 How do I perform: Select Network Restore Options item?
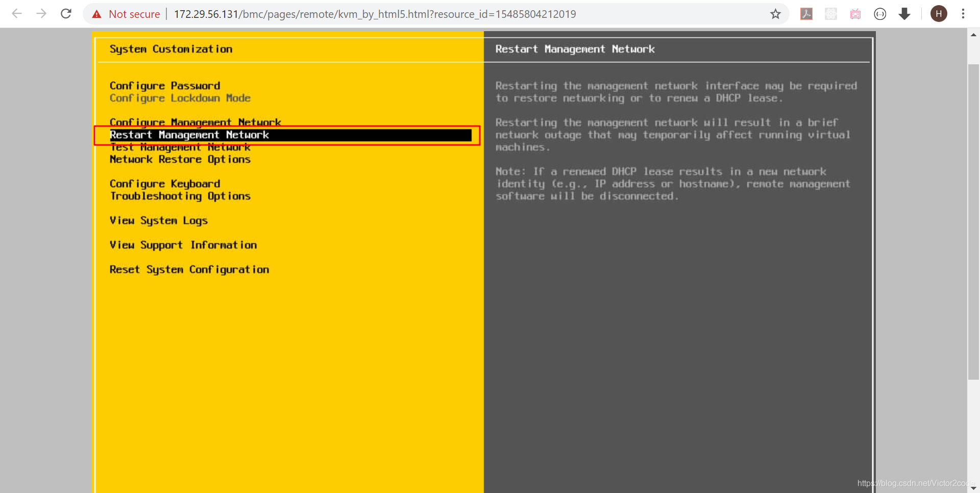[180, 159]
